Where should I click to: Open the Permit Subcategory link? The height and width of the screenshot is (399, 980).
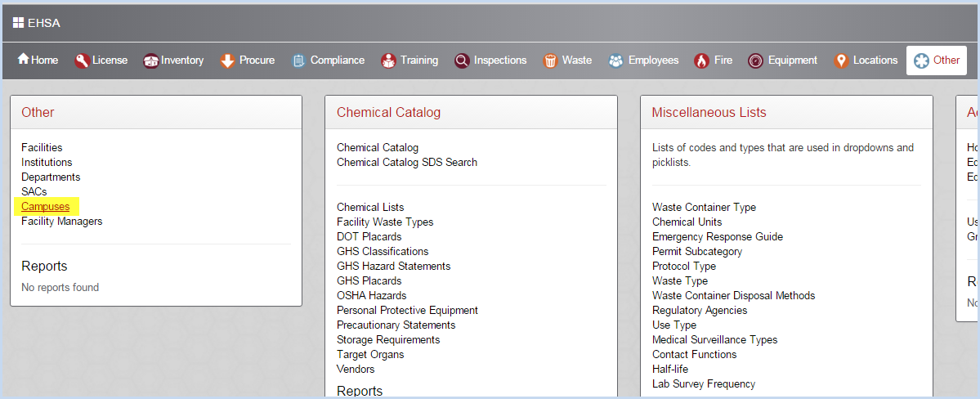697,251
